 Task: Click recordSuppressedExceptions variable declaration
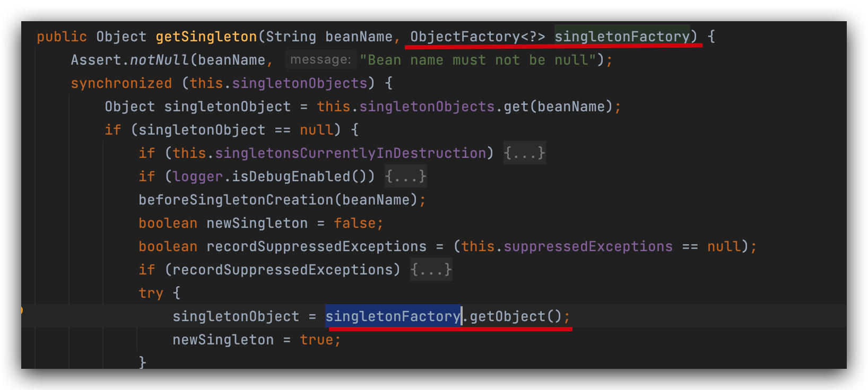(316, 246)
